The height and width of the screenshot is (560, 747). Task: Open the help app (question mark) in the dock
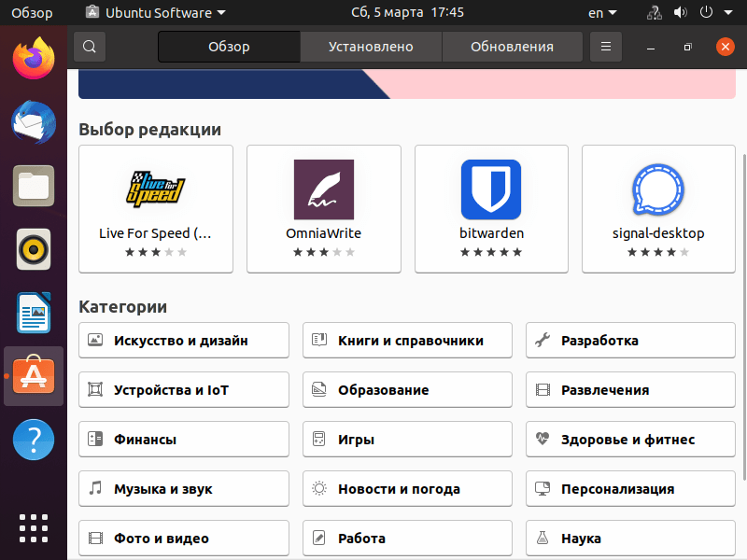(33, 439)
